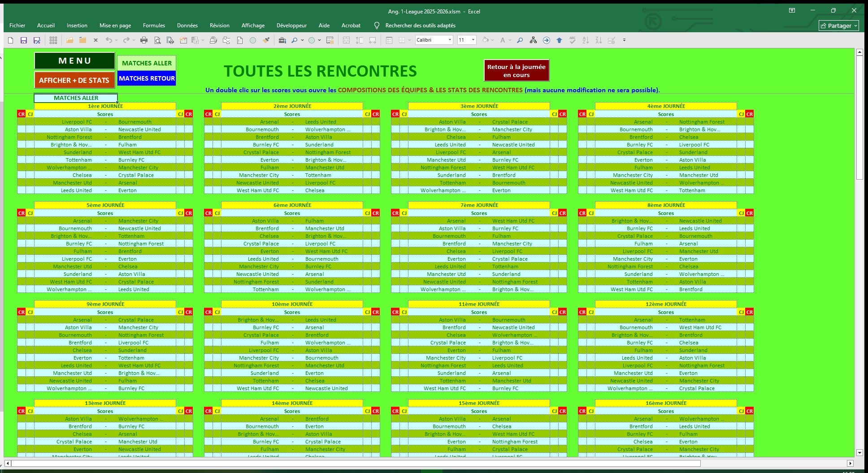Click the new blank document icon

tap(11, 40)
